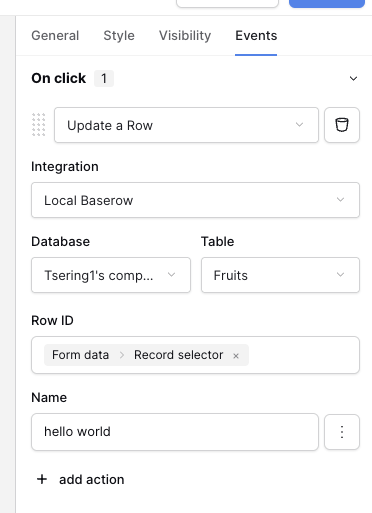Screen dimensions: 372x513
Task: Grab the action drag handle dots
Action: coord(39,125)
